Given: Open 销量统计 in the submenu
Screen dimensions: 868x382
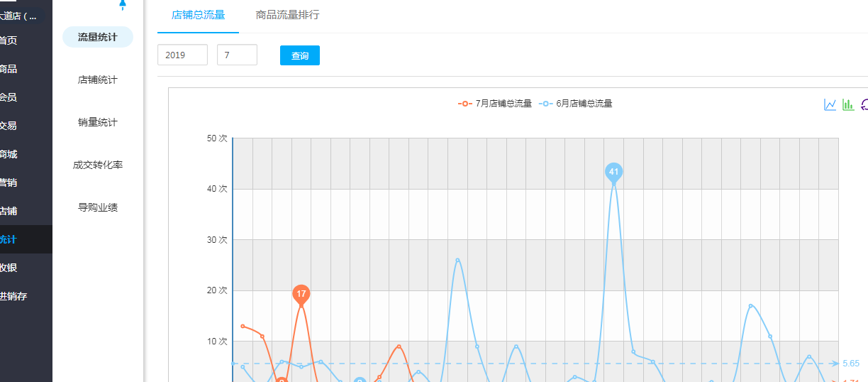Looking at the screenshot, I should click(x=98, y=122).
